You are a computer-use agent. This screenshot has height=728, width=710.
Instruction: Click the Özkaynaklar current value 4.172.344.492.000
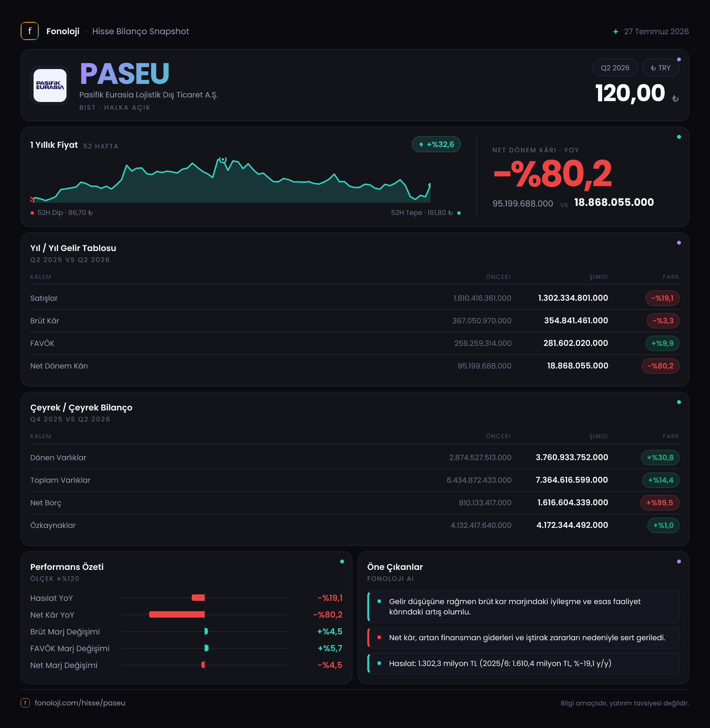click(x=572, y=525)
